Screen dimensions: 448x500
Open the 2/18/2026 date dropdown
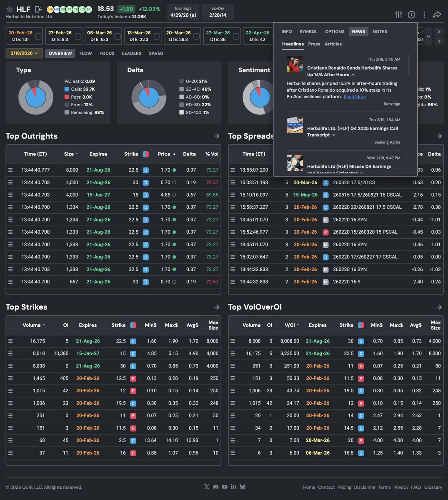[x=24, y=53]
